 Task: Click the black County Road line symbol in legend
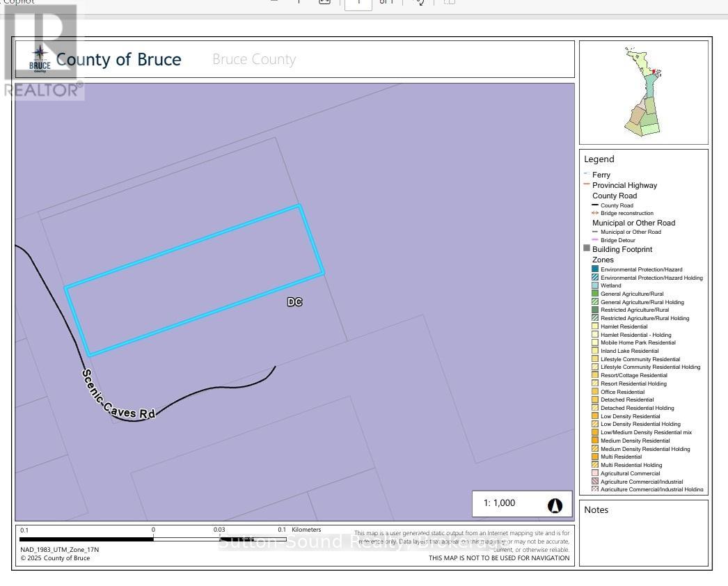tap(595, 205)
